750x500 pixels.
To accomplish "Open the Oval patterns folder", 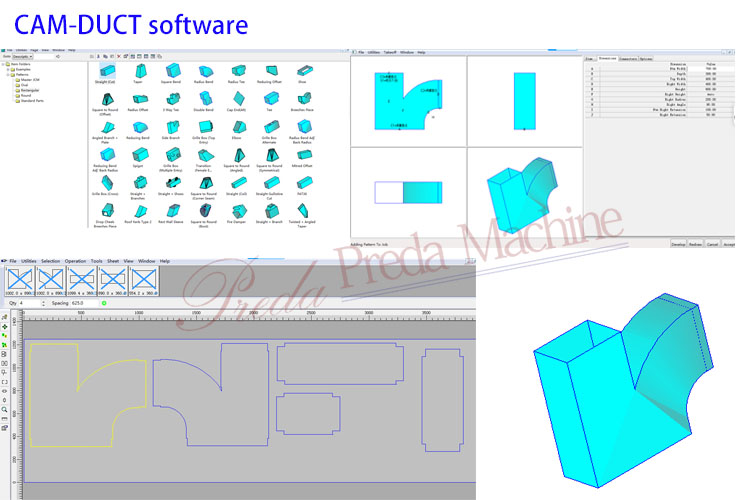I will tap(24, 85).
